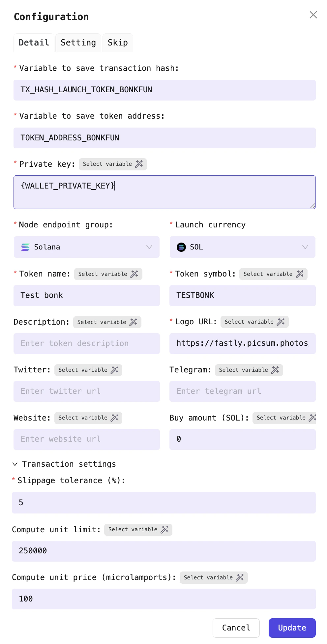Switch to the Setting tab
Screen dimensions: 327x644
point(78,42)
